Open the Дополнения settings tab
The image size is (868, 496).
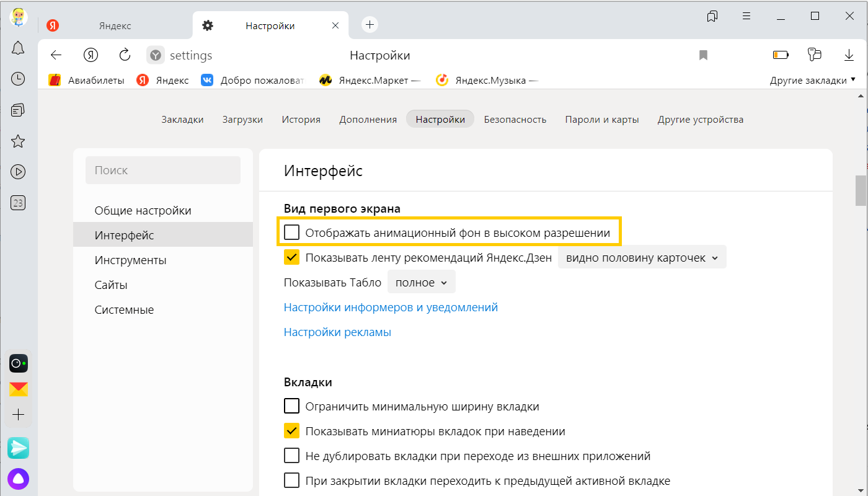click(368, 119)
